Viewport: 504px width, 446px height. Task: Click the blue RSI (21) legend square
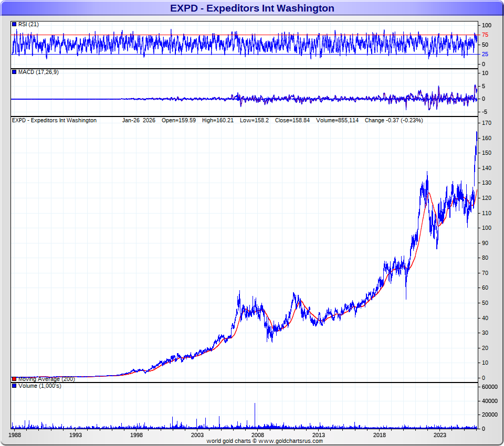point(14,25)
